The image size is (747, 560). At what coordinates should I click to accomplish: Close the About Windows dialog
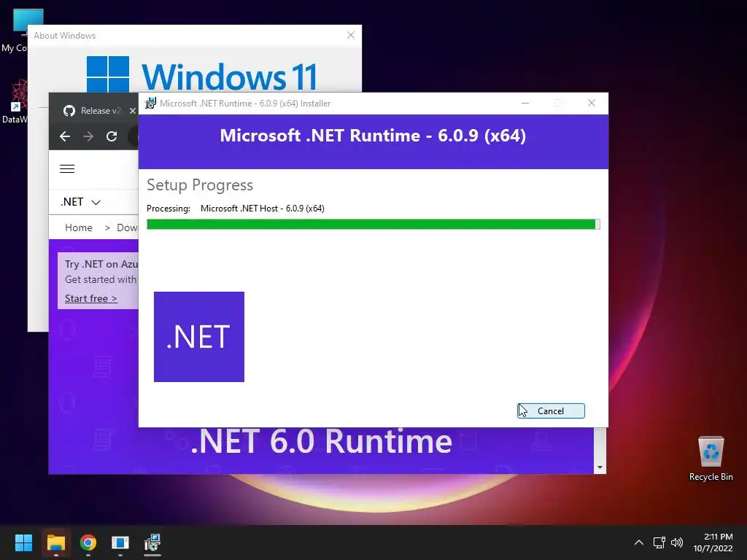[x=351, y=35]
